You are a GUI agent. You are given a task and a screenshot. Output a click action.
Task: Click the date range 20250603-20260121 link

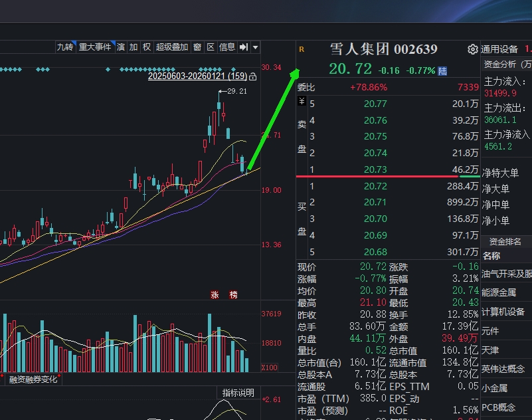(x=197, y=76)
